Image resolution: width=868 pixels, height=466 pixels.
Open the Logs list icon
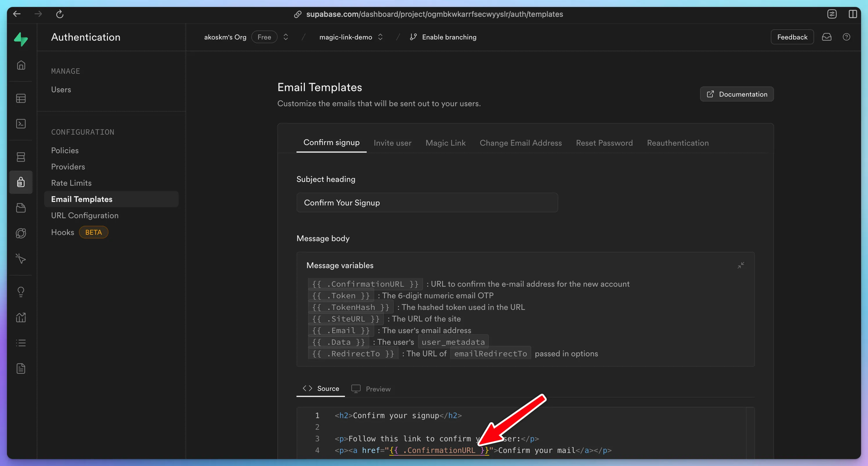click(21, 343)
